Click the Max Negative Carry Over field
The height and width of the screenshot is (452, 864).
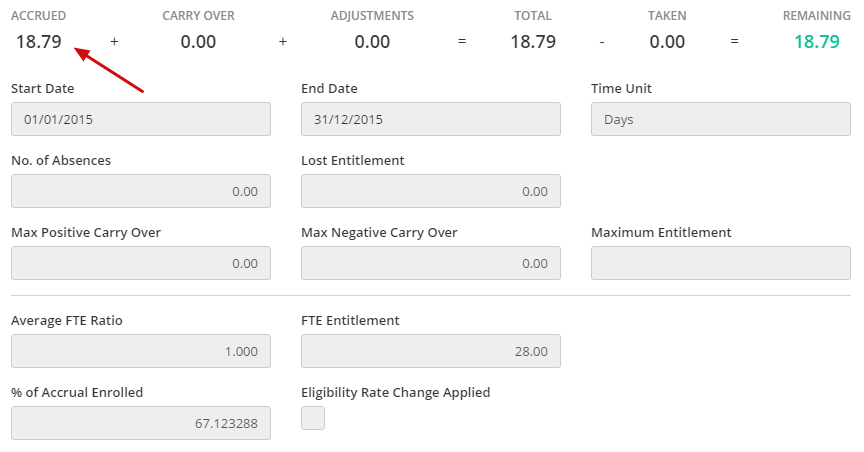point(431,263)
